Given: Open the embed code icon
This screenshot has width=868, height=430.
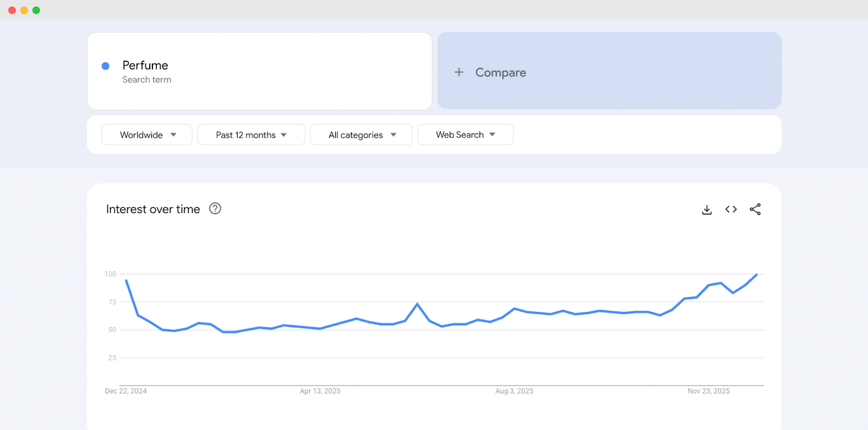Looking at the screenshot, I should [x=731, y=209].
